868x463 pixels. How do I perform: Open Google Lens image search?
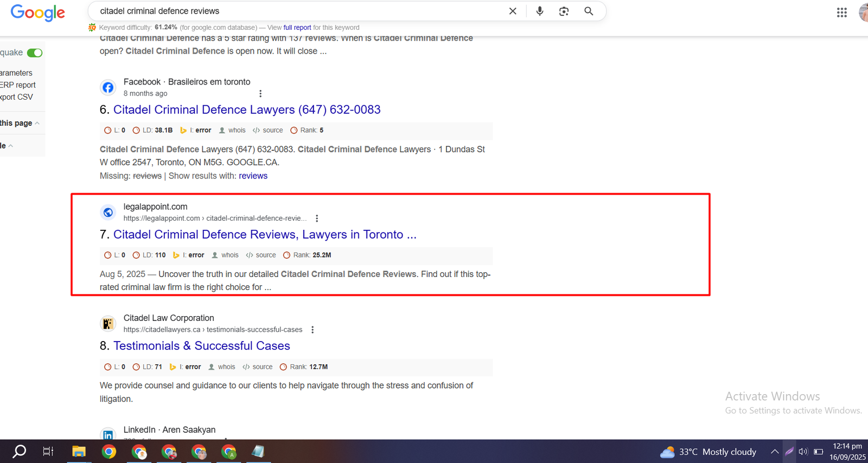point(564,11)
